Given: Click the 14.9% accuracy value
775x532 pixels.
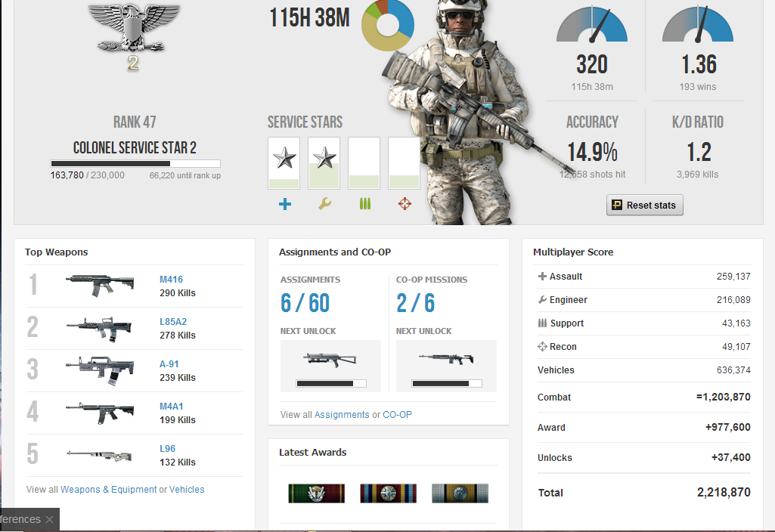Looking at the screenshot, I should click(x=592, y=152).
